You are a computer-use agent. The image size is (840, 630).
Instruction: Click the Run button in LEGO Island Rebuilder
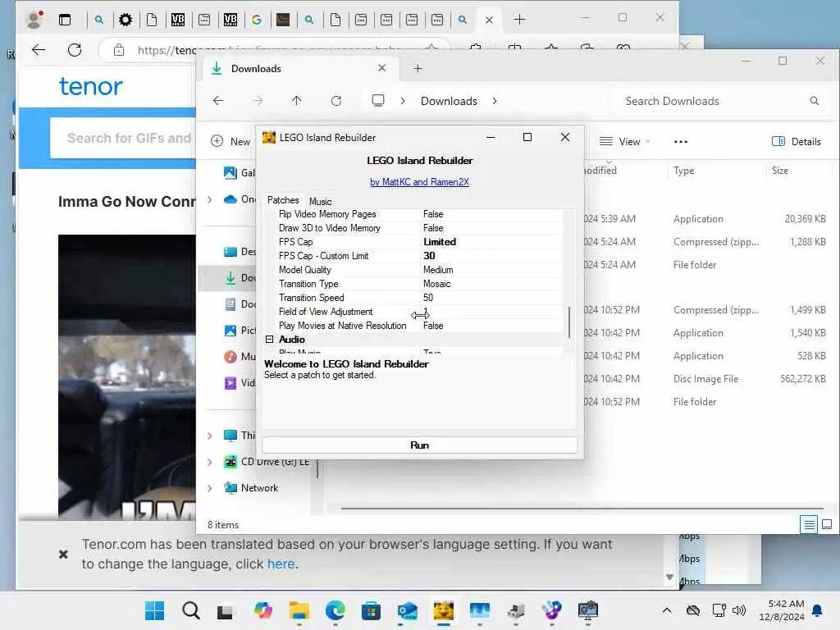click(x=419, y=445)
